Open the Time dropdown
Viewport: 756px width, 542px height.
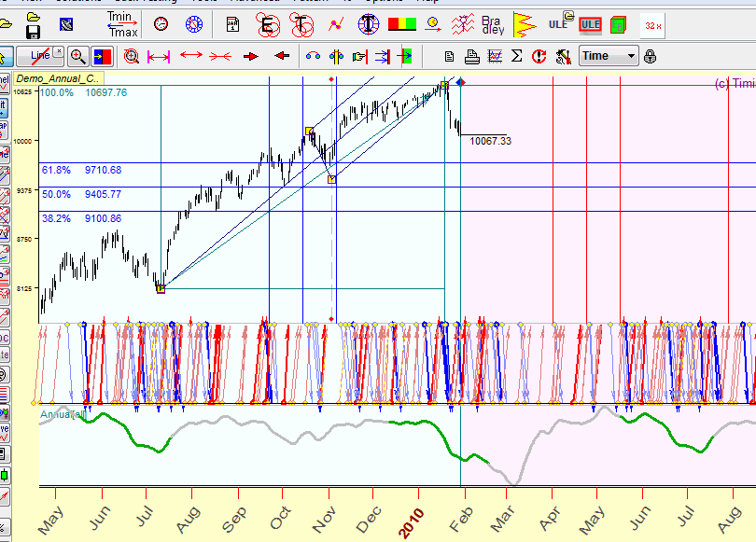(x=609, y=56)
